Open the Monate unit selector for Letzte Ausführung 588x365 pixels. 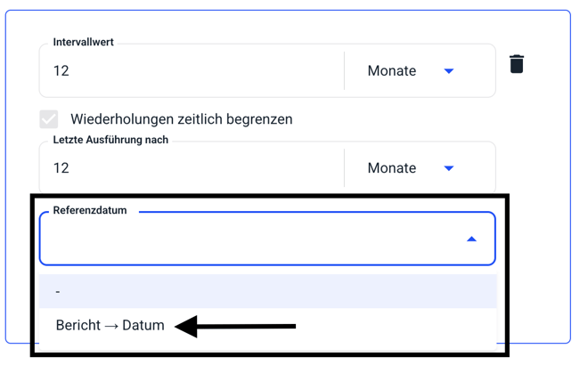(392, 168)
